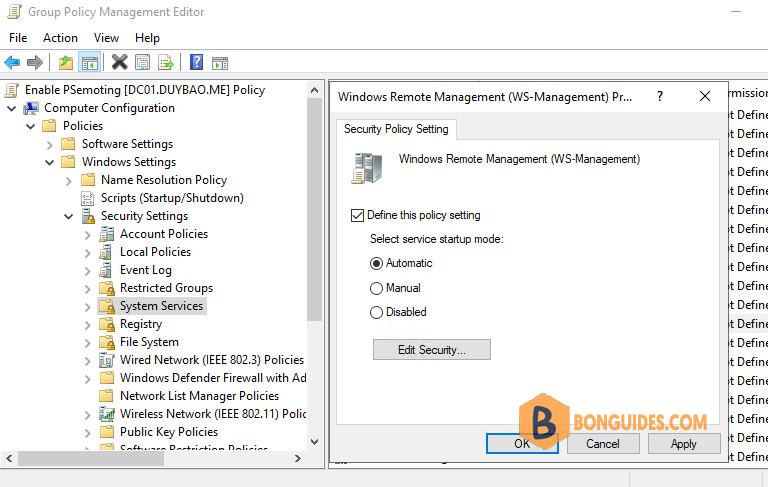Click the File System folder-lock icon
The image size is (768, 487).
coord(107,342)
